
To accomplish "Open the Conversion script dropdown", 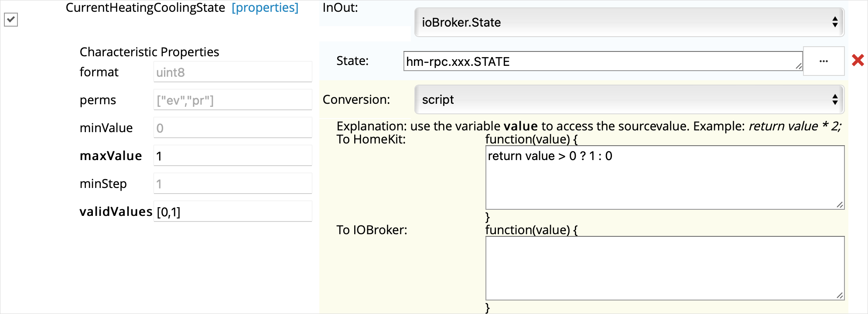I will pos(629,99).
